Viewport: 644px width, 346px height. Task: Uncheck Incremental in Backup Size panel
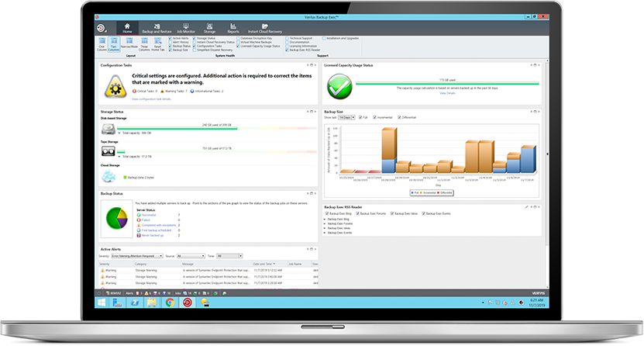(374, 117)
